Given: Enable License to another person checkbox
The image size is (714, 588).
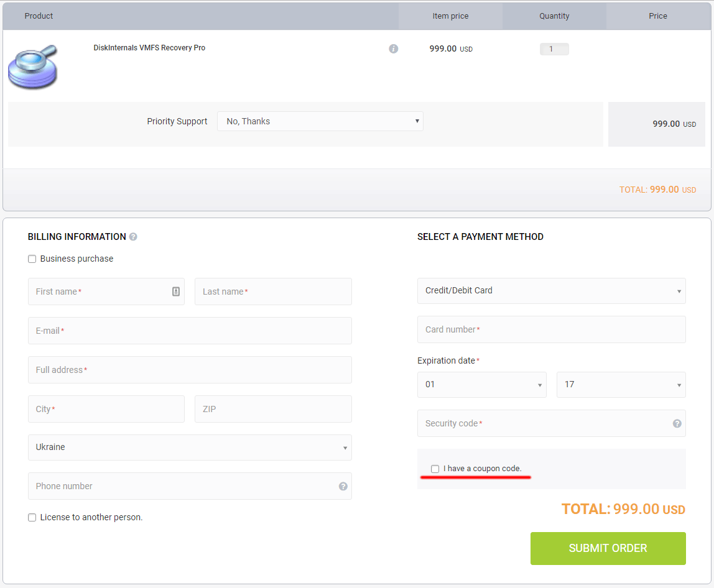Looking at the screenshot, I should [32, 518].
